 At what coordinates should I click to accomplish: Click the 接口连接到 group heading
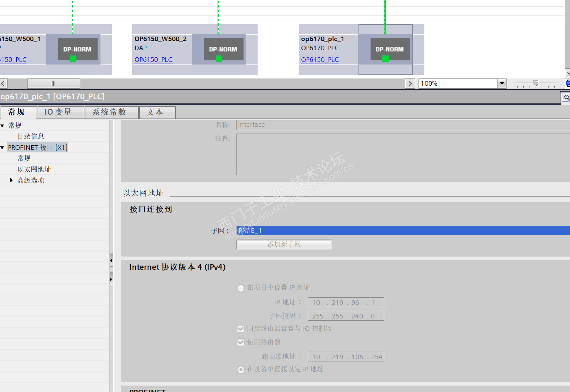click(151, 209)
